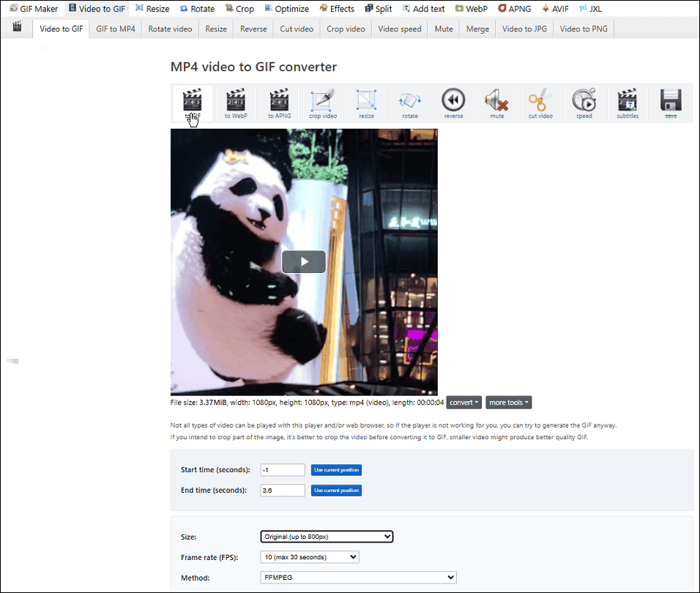Screen dimensions: 700x593
Task: Switch to the 'GIF to MP4' tab
Action: pos(116,29)
